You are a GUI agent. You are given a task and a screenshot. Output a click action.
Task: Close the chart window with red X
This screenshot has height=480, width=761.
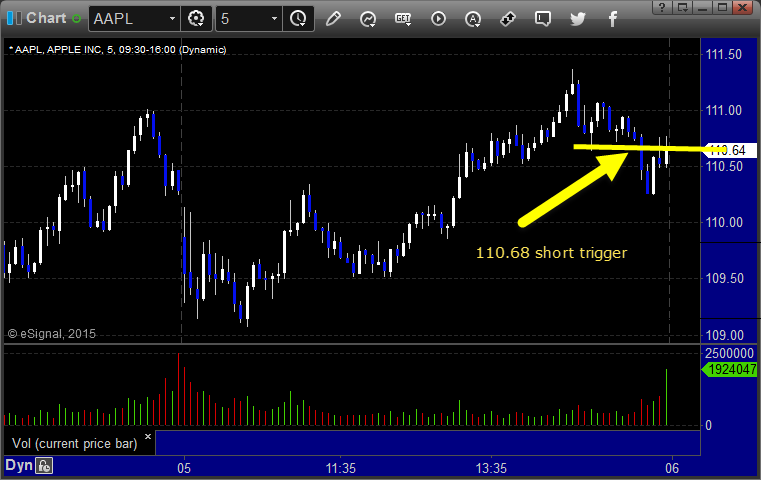tap(743, 7)
